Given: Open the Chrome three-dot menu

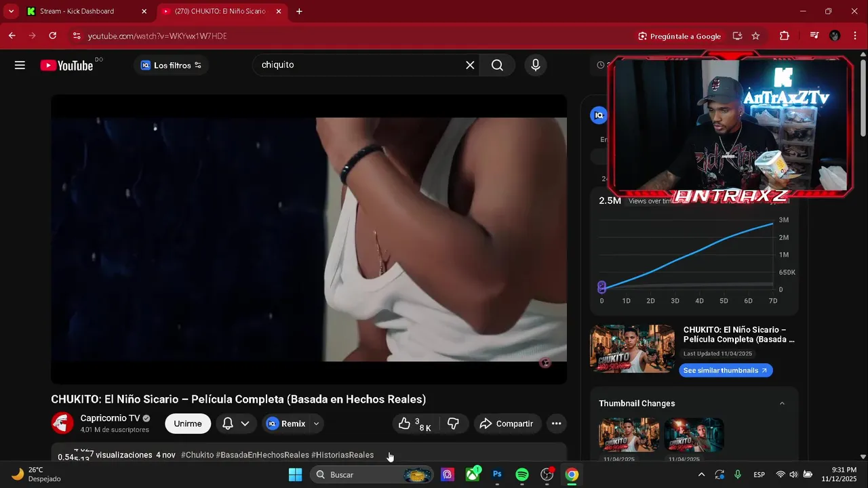Looking at the screenshot, I should pos(854,36).
